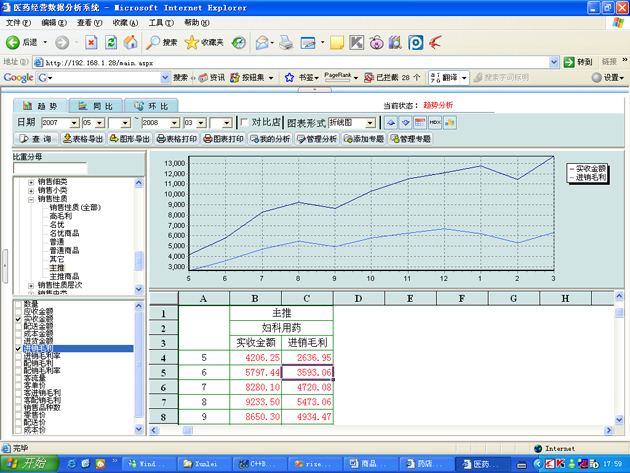Image resolution: width=630 pixels, height=473 pixels.
Task: Click 添加专题 (add topic)
Action: tap(364, 139)
